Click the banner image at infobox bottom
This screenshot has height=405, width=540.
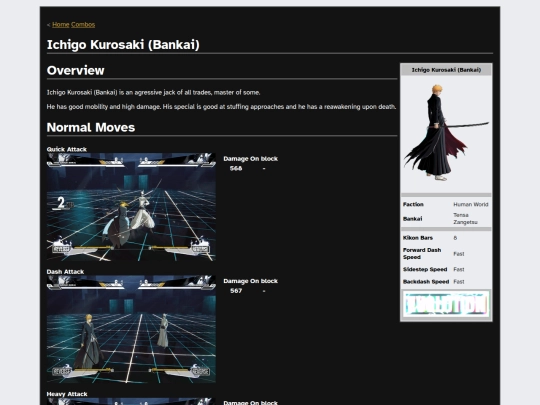[446, 304]
